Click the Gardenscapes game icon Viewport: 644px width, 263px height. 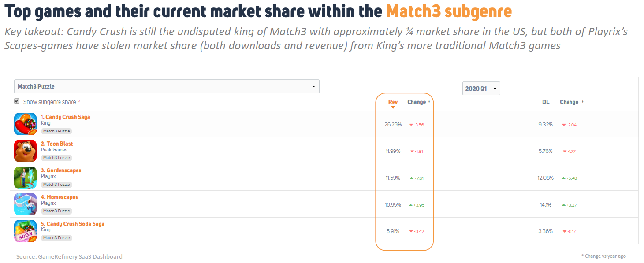pyautogui.click(x=25, y=178)
